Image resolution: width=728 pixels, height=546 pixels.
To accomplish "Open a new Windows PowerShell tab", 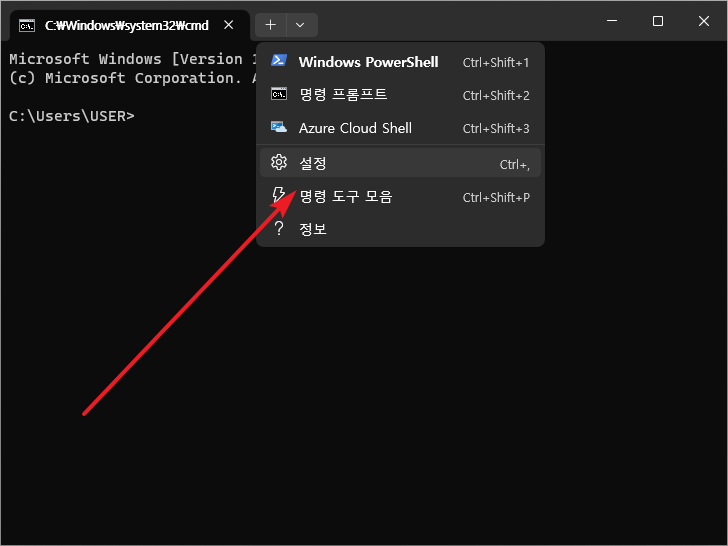I will point(400,62).
